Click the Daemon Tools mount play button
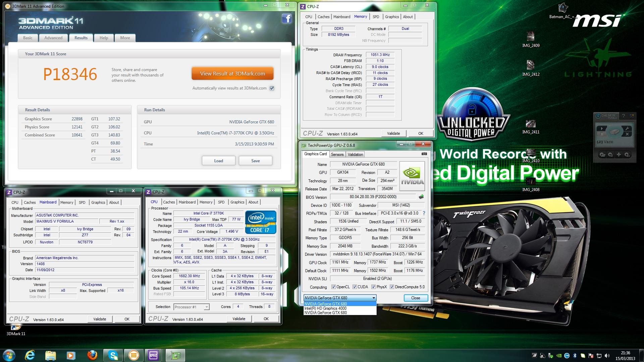 click(x=602, y=129)
